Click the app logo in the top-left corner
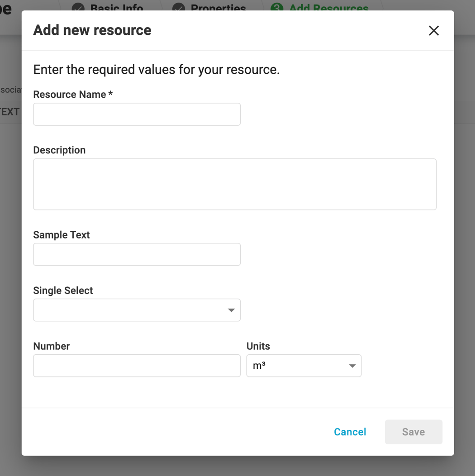 [6, 8]
